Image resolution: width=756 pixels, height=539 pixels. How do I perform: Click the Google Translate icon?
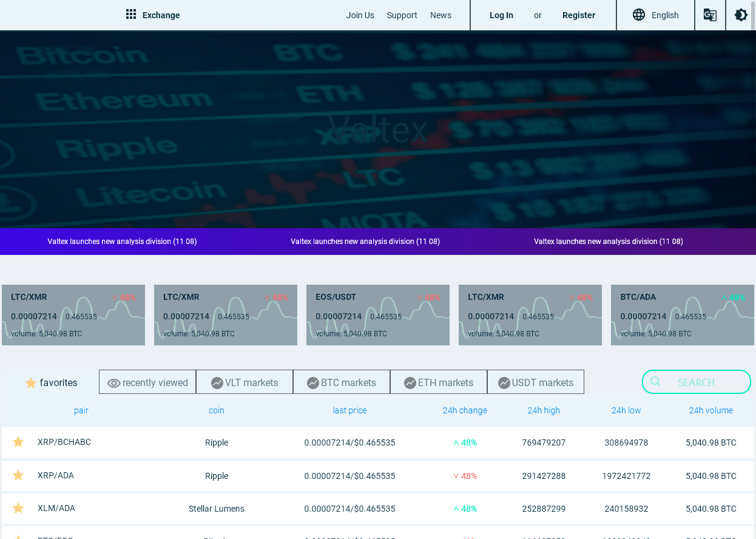click(x=710, y=15)
